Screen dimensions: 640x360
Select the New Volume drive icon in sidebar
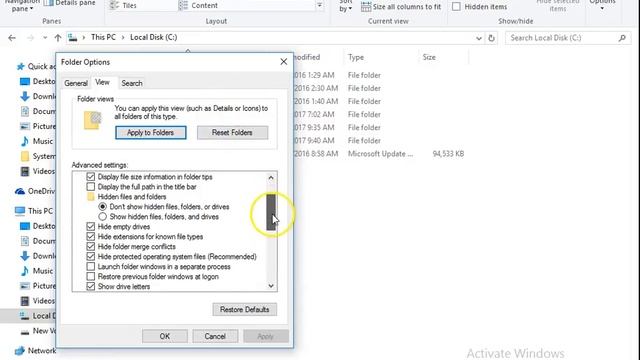point(25,331)
